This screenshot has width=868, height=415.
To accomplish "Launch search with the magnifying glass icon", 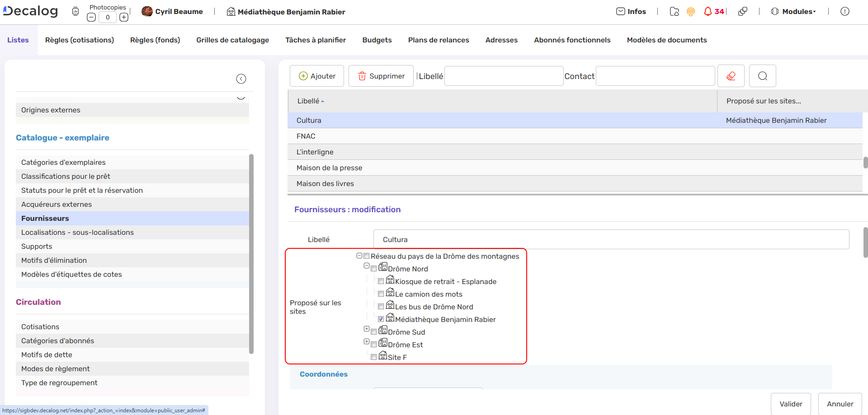I will point(762,76).
